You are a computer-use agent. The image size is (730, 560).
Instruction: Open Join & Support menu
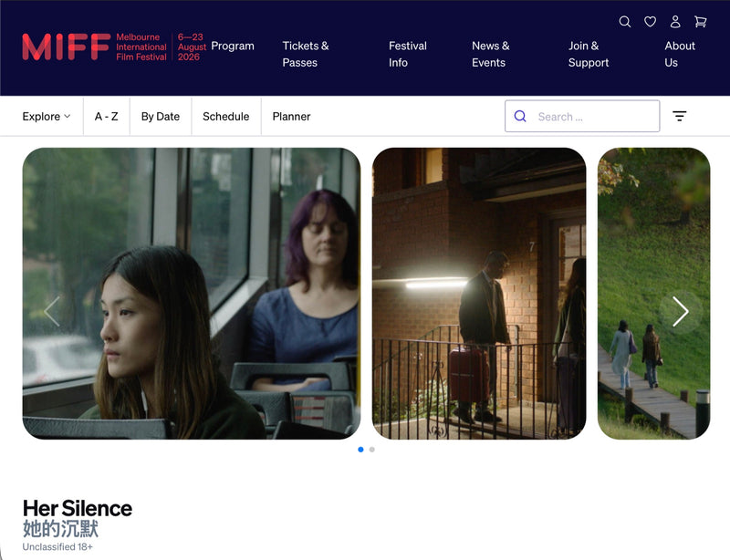pos(588,54)
